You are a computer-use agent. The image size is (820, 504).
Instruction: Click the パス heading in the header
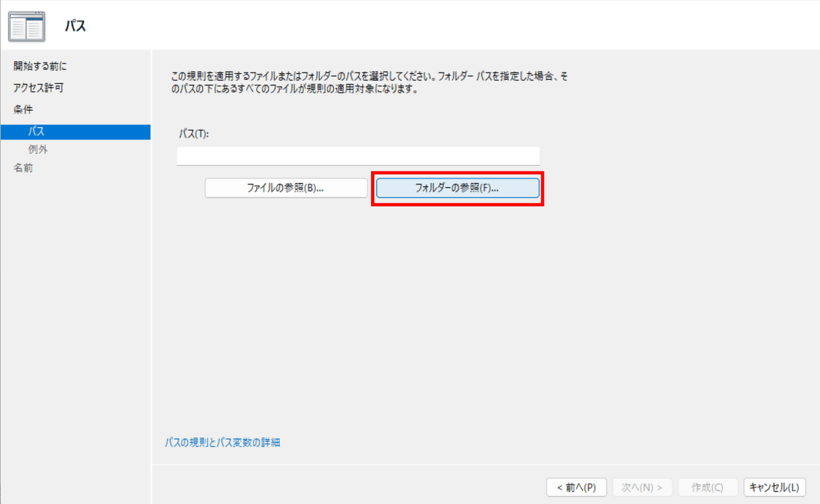tap(75, 27)
